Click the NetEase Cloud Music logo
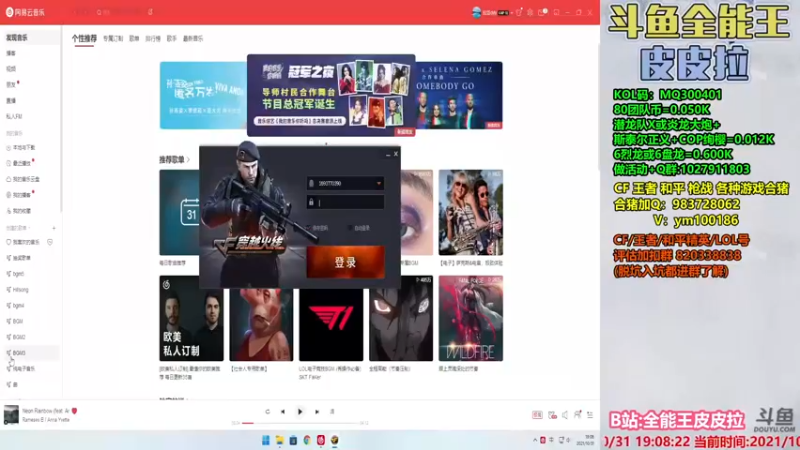This screenshot has width=800, height=450. (26, 12)
